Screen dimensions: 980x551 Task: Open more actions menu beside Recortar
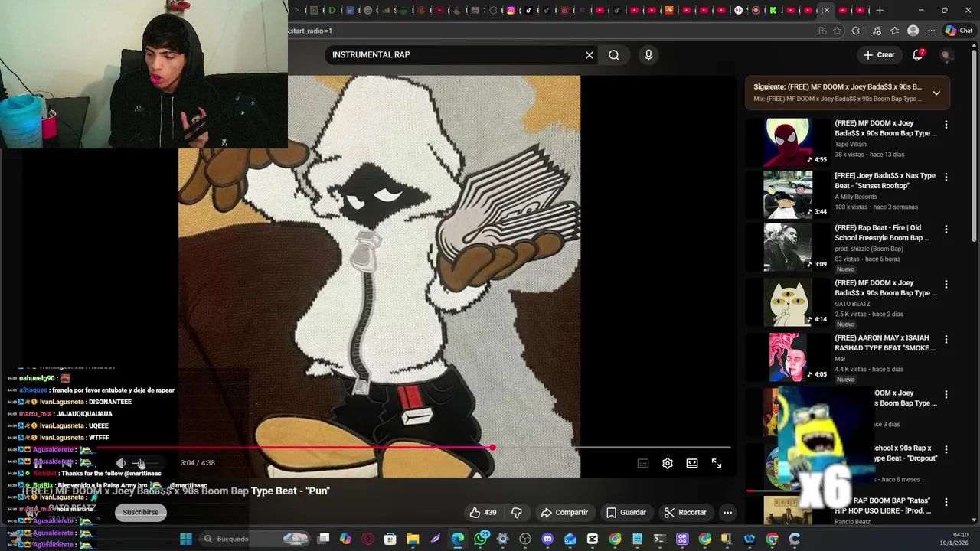tap(728, 513)
